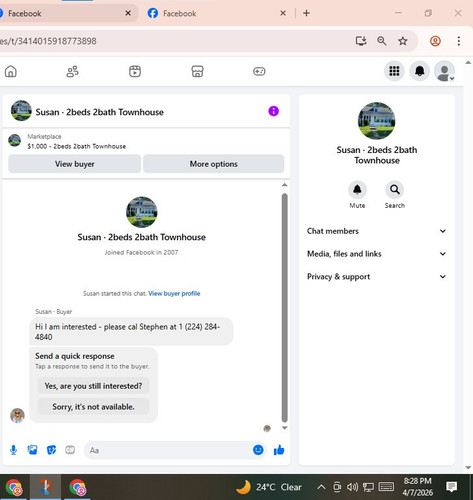This screenshot has width=473, height=500.
Task: Open the Windows notification center icon
Action: (x=452, y=487)
